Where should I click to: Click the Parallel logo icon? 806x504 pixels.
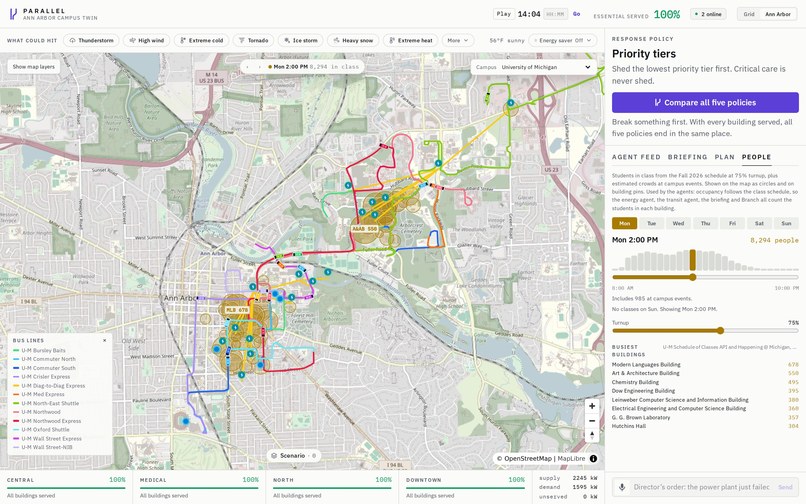tap(13, 14)
